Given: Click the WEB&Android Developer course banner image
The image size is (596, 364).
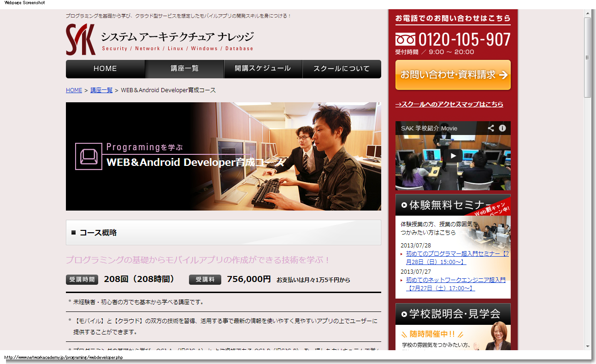Looking at the screenshot, I should (x=224, y=156).
